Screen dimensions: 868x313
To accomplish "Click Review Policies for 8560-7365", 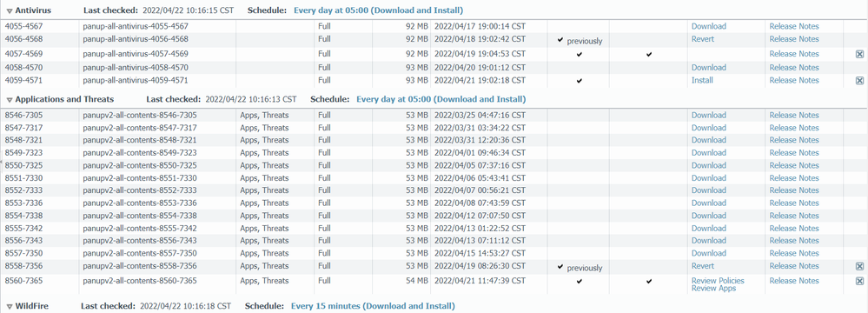I will [x=718, y=281].
